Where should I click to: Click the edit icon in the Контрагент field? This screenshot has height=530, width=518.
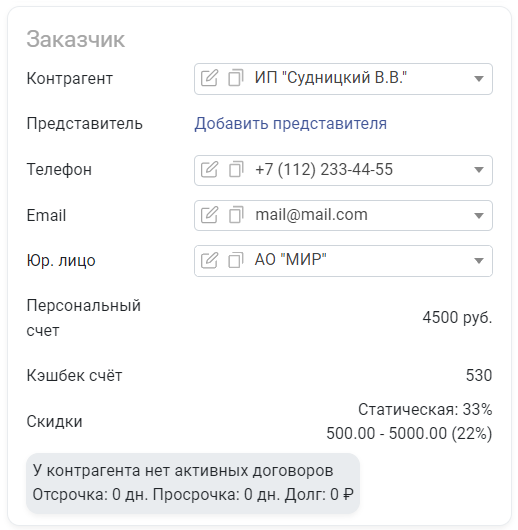209,78
